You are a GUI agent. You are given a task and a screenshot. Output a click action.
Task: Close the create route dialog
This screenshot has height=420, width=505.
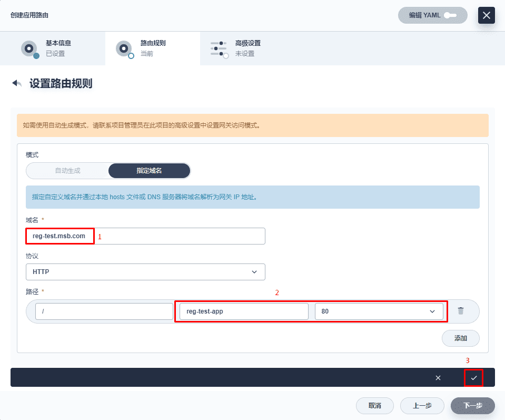tap(487, 15)
